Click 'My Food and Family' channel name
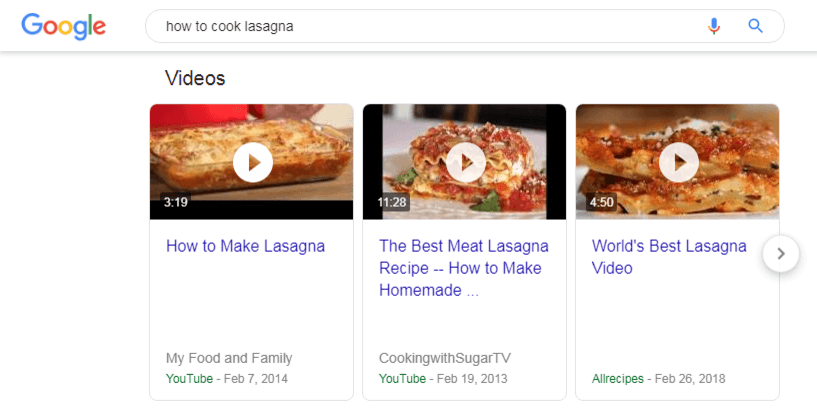 (x=229, y=359)
